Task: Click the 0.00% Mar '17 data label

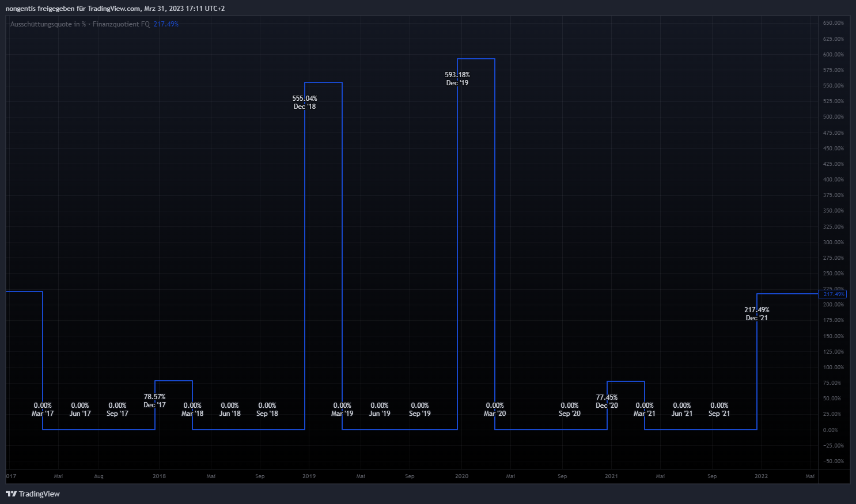Action: [43, 410]
